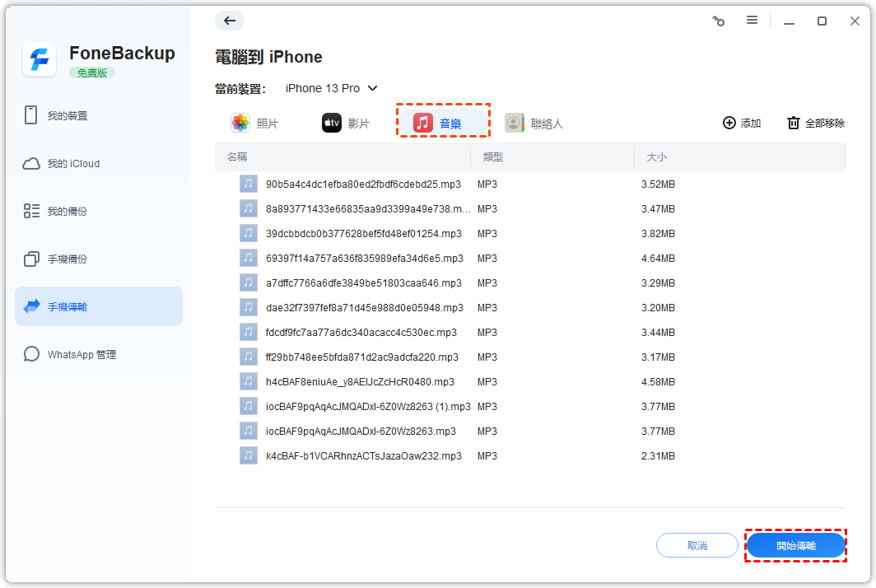Select file name dae32f7397fef8a71d45e988d0e05948.mp3
The width and height of the screenshot is (876, 588).
coord(364,307)
